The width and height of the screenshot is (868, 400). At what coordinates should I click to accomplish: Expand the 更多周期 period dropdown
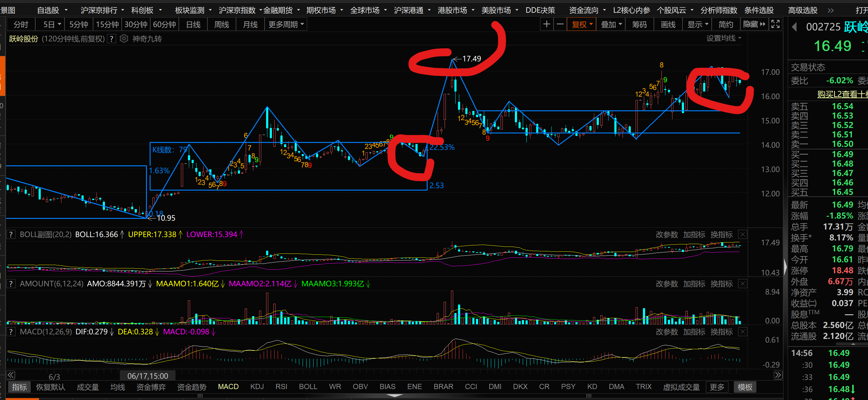(x=286, y=24)
